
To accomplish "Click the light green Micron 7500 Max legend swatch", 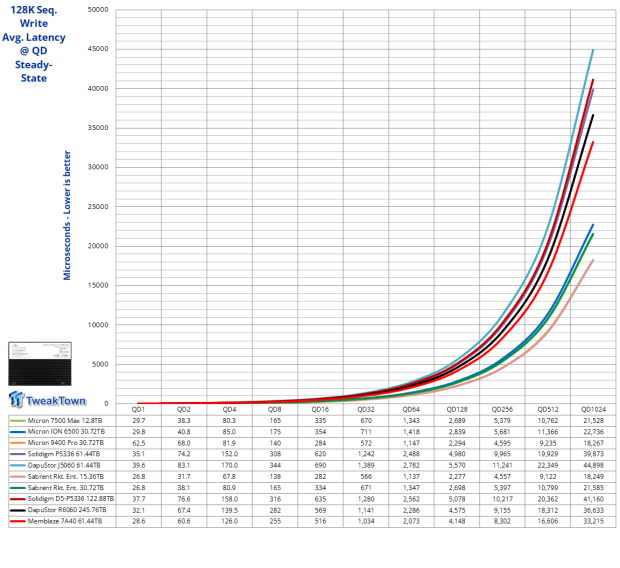I will [17, 421].
